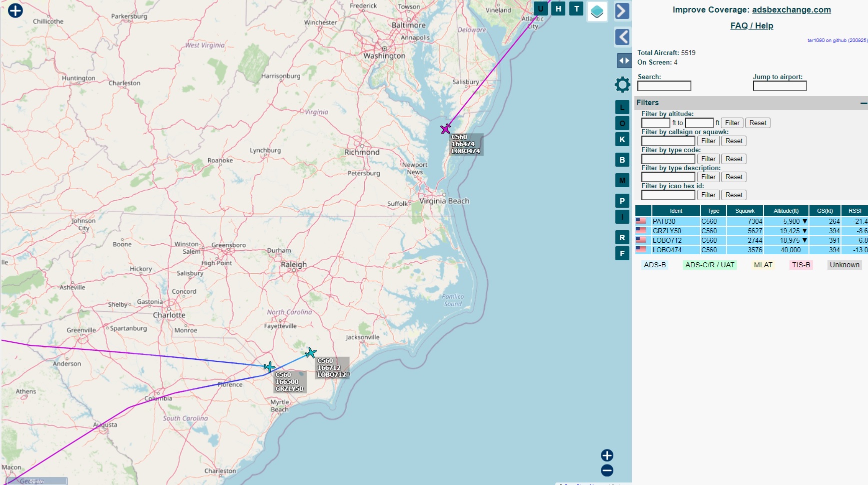Select the PAT830 row in aircraft table
The image size is (868, 485).
751,221
